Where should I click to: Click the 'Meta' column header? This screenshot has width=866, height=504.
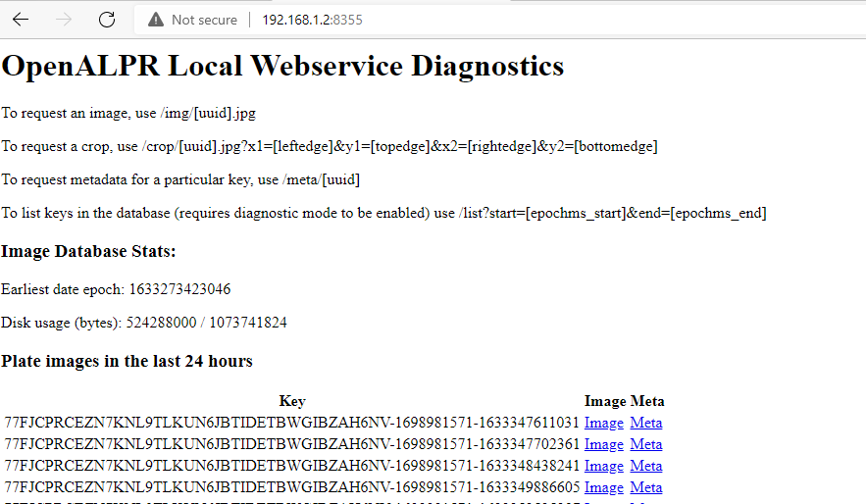tap(647, 401)
